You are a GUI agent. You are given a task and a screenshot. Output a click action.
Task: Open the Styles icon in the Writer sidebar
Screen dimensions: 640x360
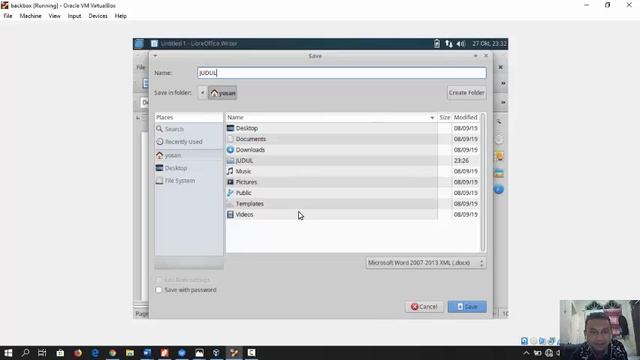(x=499, y=156)
